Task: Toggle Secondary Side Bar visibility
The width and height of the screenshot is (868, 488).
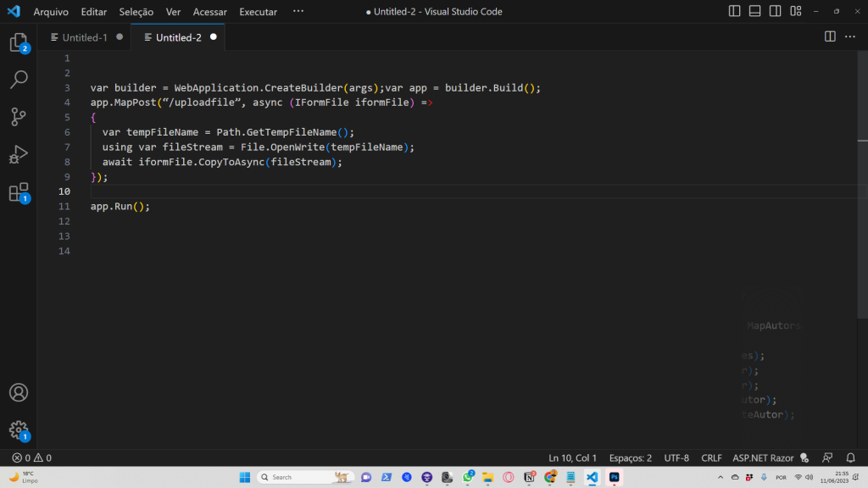Action: [775, 11]
